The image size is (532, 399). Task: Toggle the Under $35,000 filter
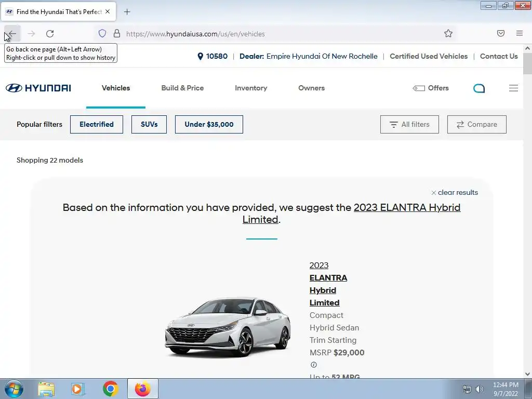coord(209,124)
